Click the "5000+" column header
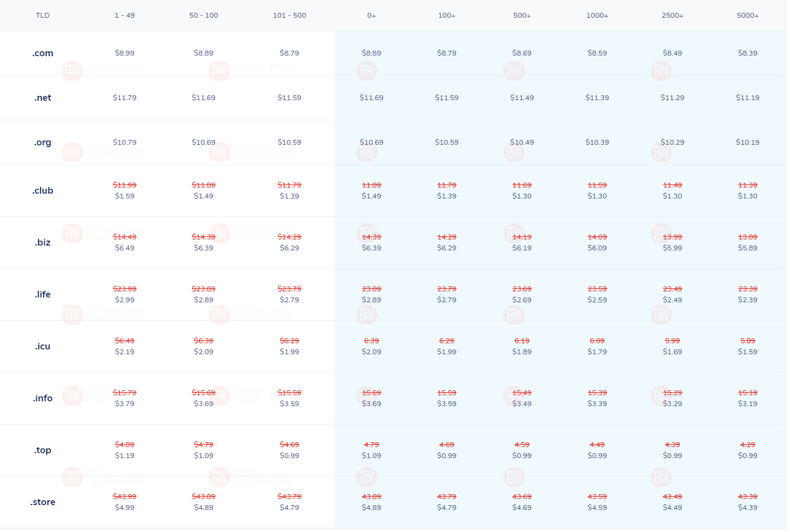Screen dimensions: 790x532 (x=747, y=15)
